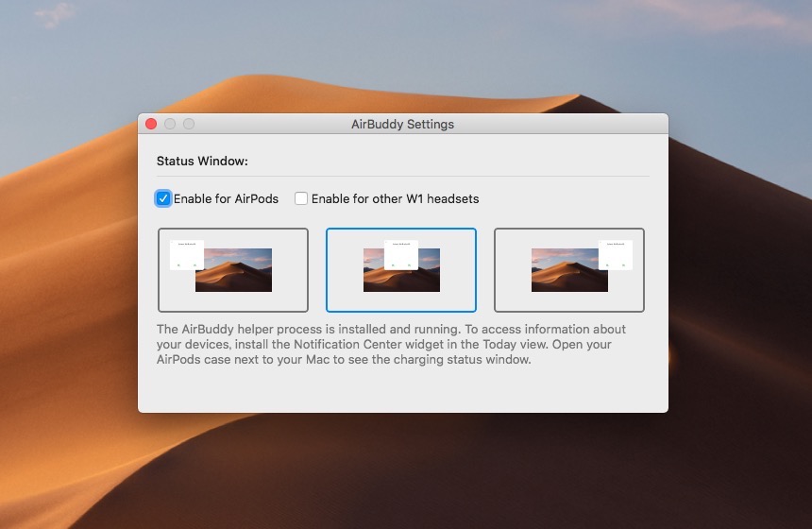Select the left status window position thumbnail
812x529 pixels.
(233, 270)
